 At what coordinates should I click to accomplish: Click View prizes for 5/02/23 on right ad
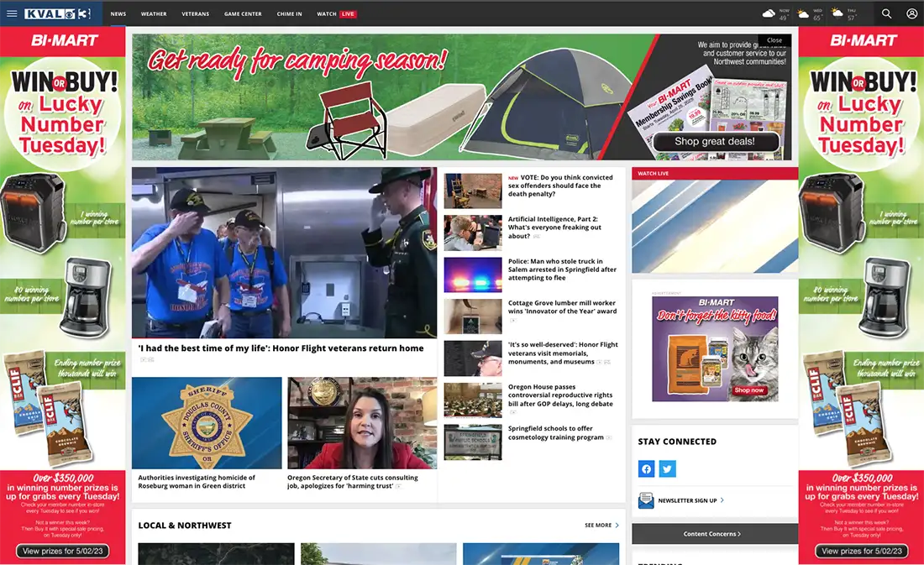(862, 552)
